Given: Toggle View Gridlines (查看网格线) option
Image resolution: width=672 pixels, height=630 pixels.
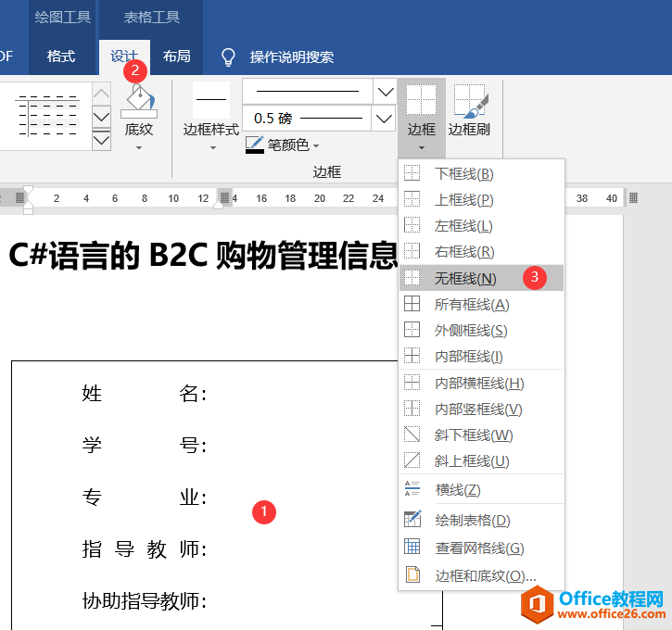Looking at the screenshot, I should tap(479, 548).
